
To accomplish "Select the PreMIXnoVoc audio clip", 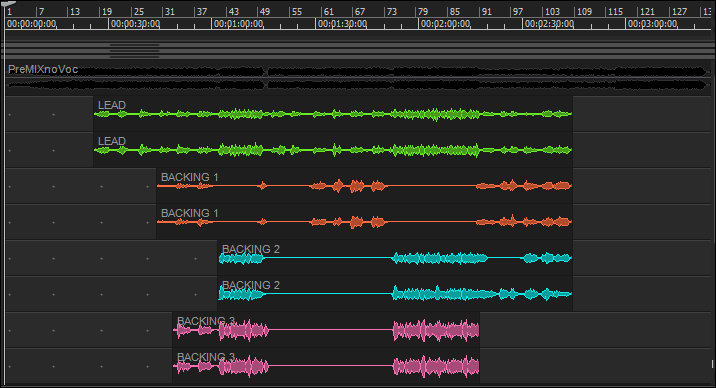I will pyautogui.click(x=358, y=77).
